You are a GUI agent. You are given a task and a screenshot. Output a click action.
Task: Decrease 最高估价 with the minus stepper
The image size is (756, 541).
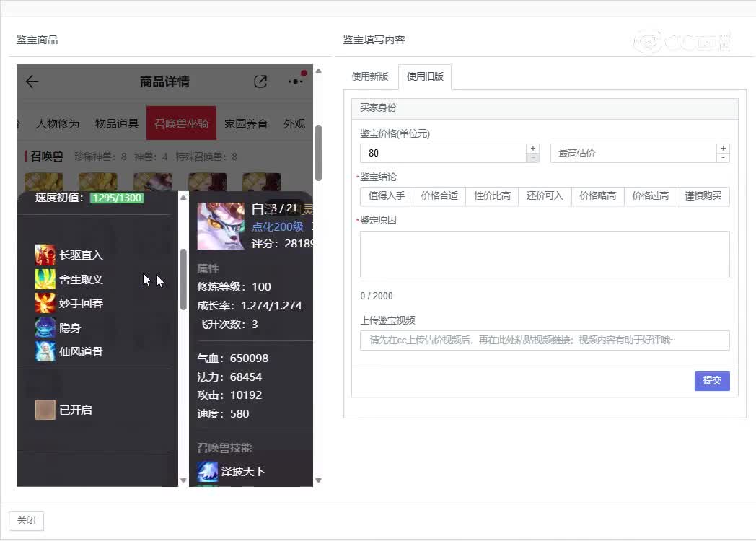723,158
